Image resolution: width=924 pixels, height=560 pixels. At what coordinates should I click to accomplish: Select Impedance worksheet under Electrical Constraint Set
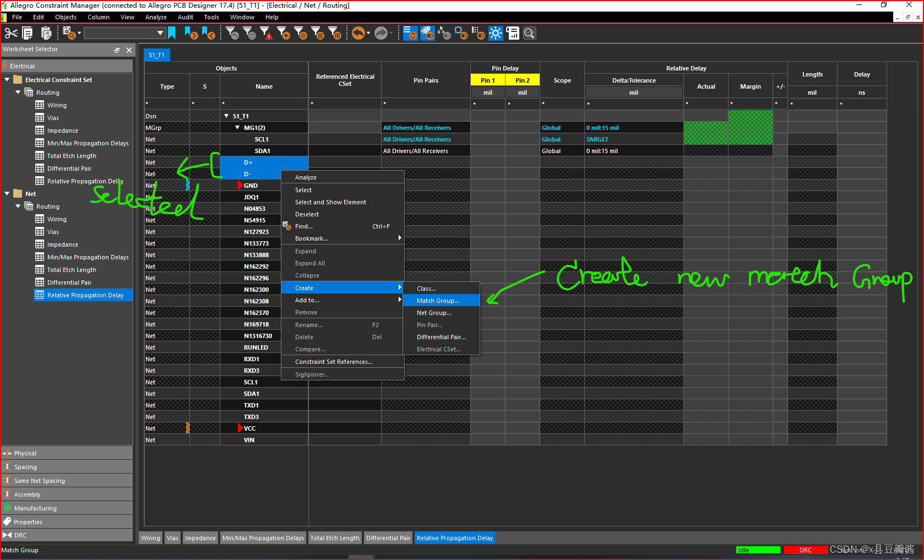62,131
